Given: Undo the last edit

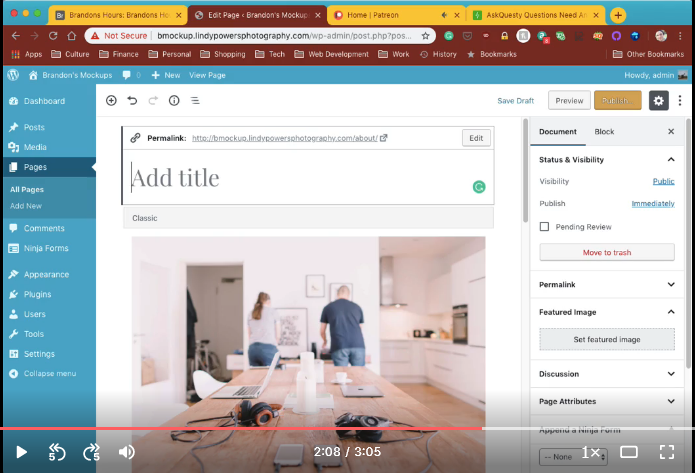Looking at the screenshot, I should click(132, 101).
